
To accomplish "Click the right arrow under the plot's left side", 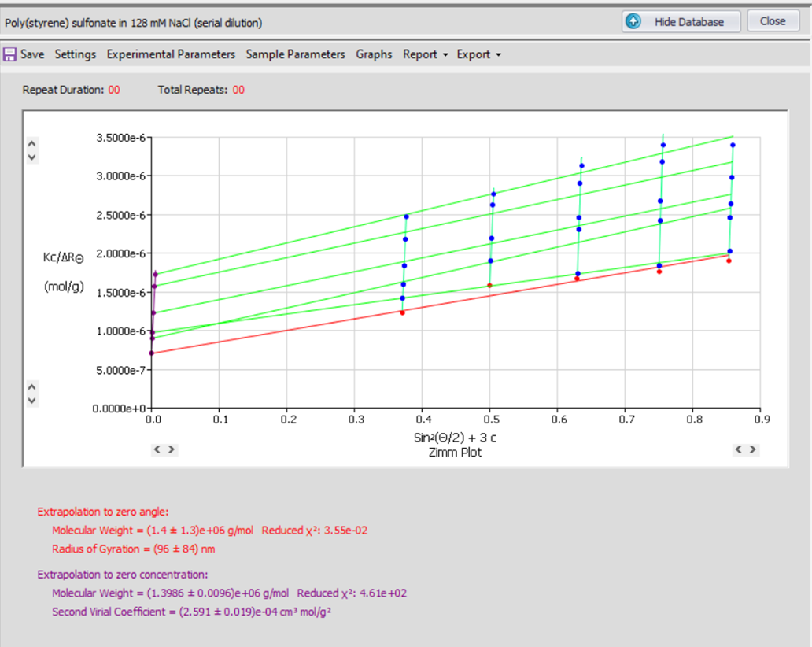I will (x=172, y=449).
